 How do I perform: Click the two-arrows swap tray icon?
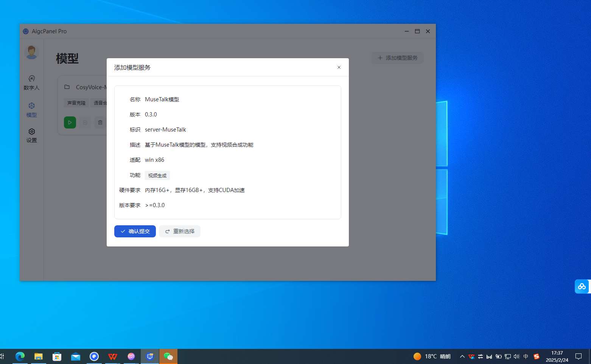[481, 356]
